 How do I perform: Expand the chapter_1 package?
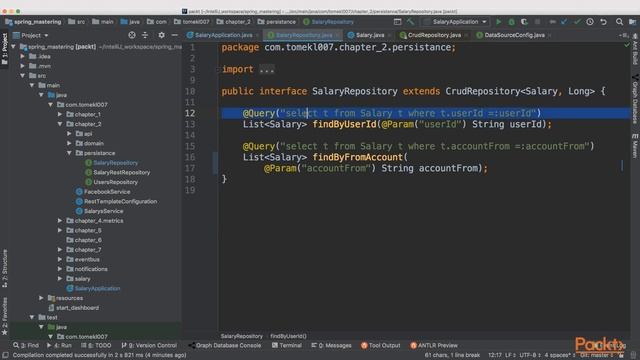60,114
